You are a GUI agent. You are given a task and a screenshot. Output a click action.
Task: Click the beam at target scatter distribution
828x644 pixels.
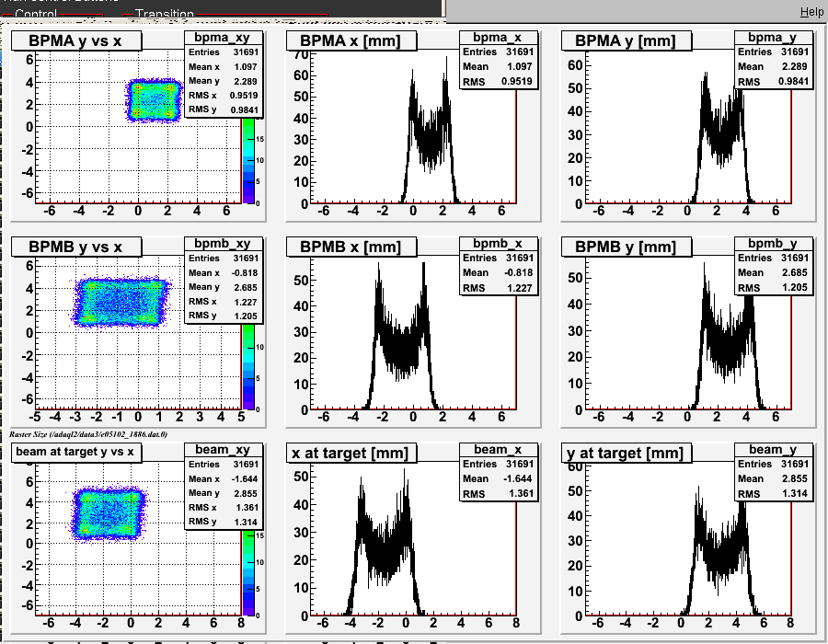(x=109, y=513)
